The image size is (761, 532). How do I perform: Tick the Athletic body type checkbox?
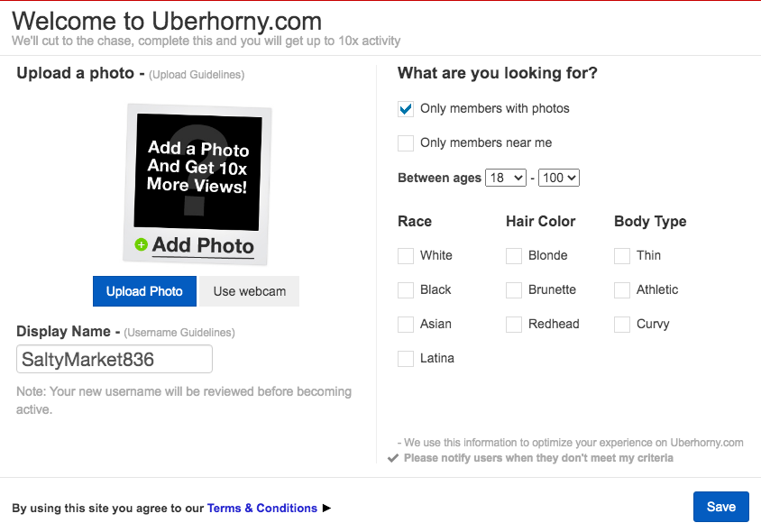pyautogui.click(x=622, y=290)
